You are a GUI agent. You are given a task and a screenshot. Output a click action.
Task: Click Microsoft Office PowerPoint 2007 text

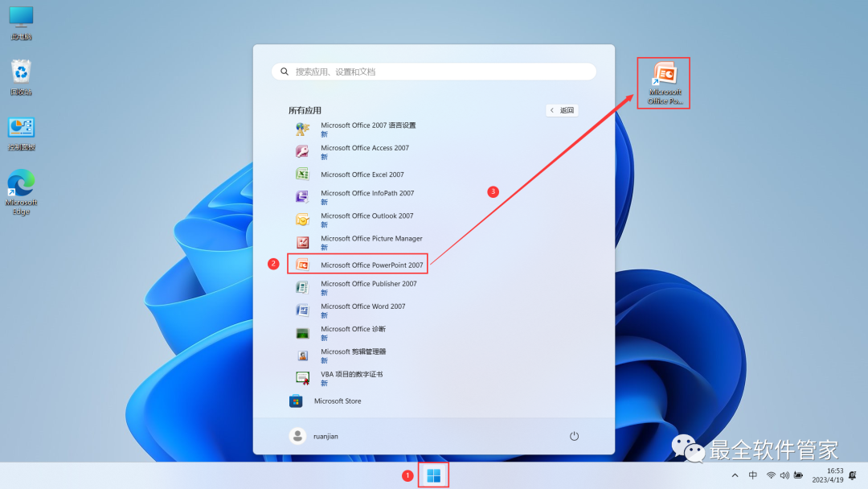372,265
